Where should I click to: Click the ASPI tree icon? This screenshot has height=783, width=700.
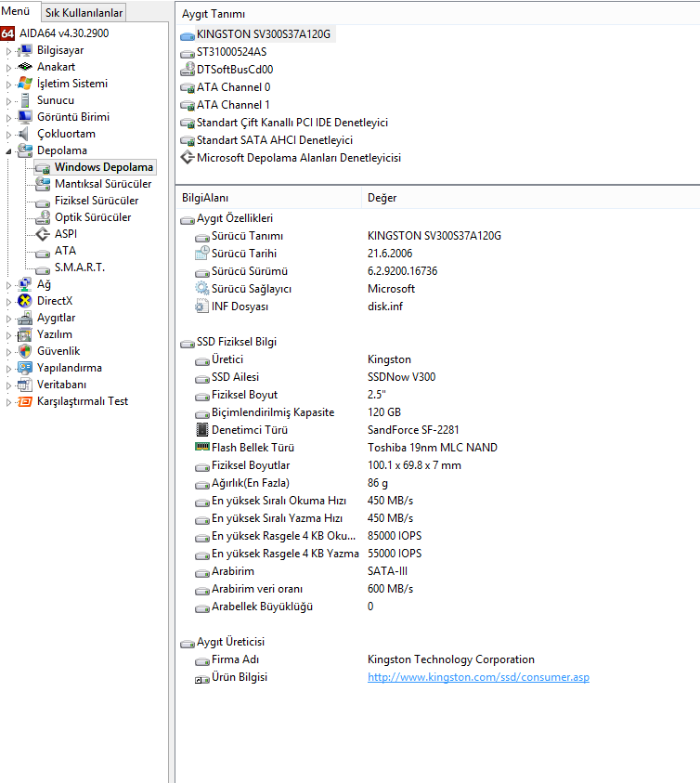[43, 234]
